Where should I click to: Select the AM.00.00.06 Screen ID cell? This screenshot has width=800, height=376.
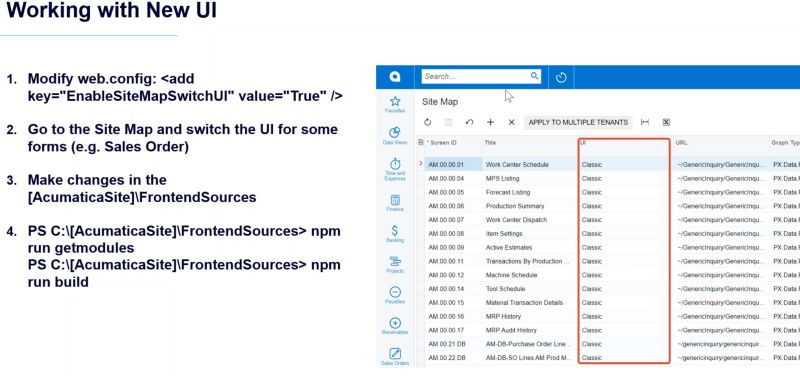click(454, 206)
